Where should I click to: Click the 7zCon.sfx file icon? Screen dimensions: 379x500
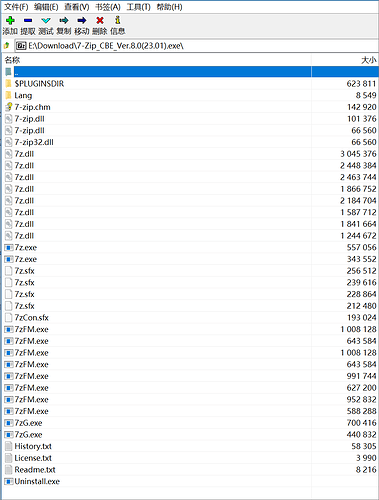pos(9,317)
